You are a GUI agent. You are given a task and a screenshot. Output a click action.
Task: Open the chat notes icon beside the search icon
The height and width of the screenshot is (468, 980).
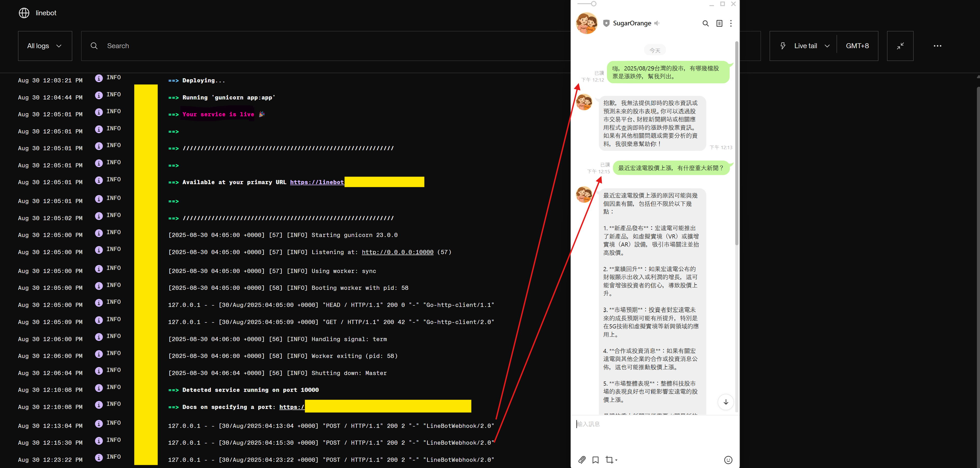pyautogui.click(x=719, y=23)
